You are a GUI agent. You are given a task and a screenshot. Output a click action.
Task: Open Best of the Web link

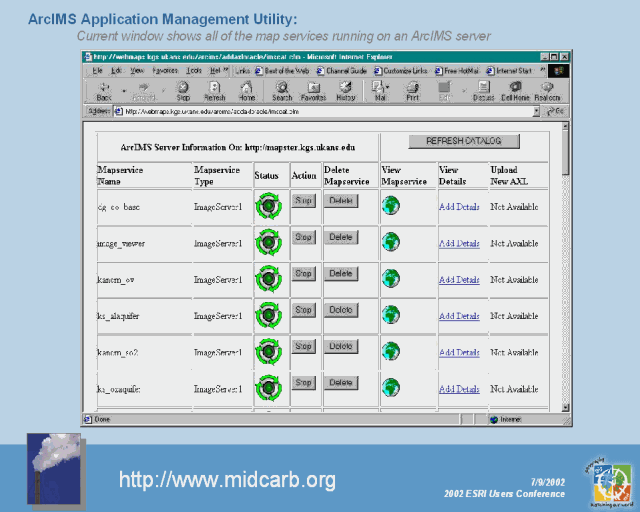282,71
